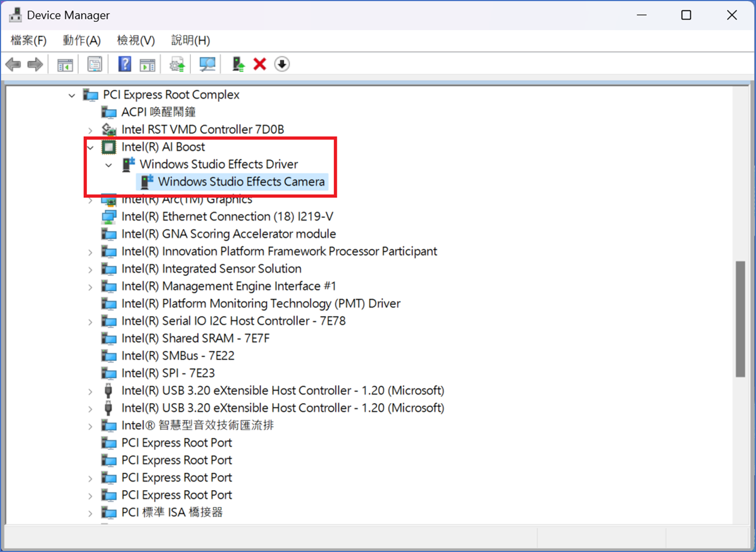
Task: Click Scan for hardware changes icon
Action: (207, 65)
